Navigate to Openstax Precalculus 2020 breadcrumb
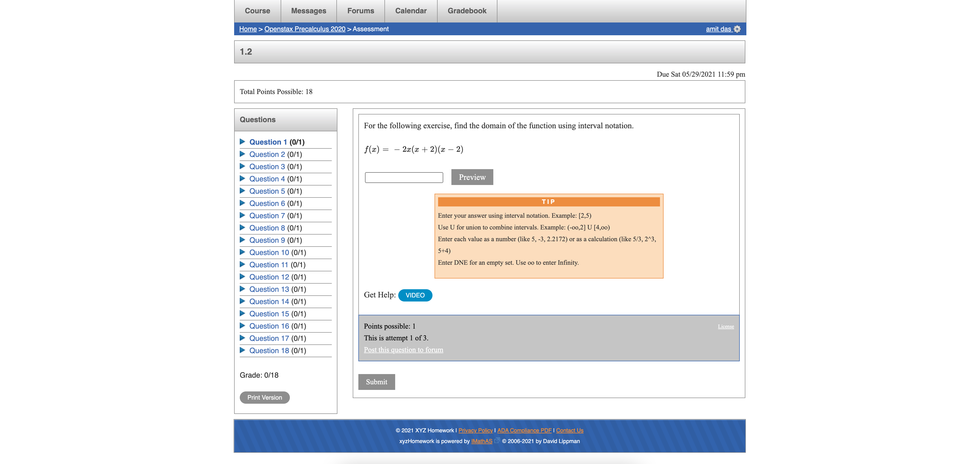 click(304, 29)
